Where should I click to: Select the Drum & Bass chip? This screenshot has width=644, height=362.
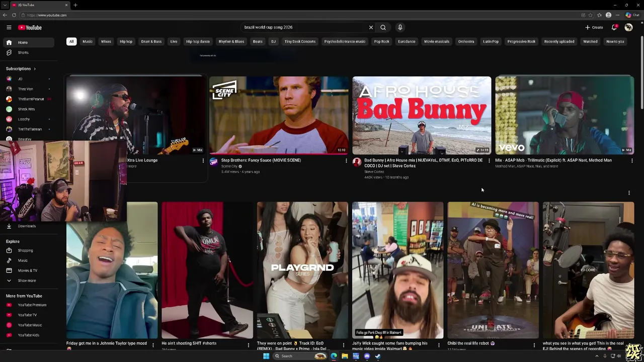[x=151, y=42]
